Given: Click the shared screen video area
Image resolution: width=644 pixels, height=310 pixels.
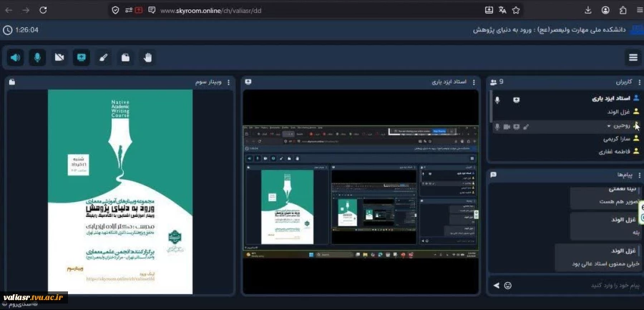Looking at the screenshot, I should click(361, 192).
